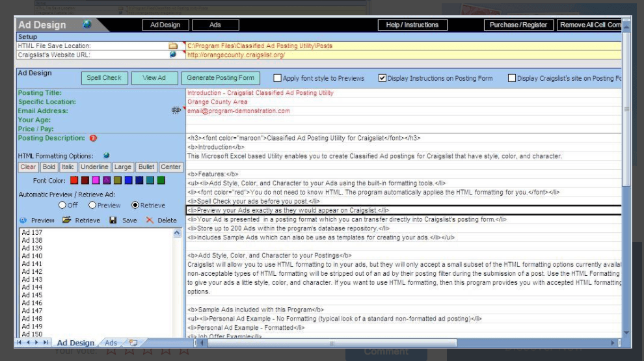Click the HTML File Save Location path field
The image size is (644, 361).
[403, 46]
